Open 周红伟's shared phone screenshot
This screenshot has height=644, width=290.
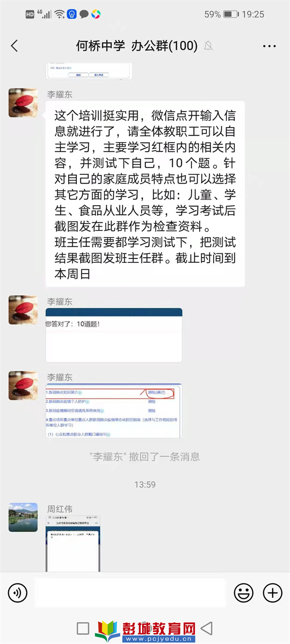tap(73, 544)
